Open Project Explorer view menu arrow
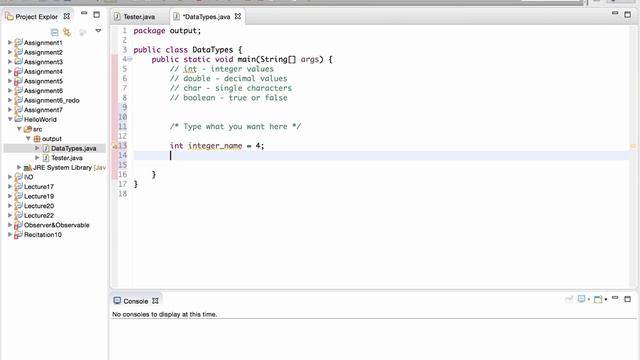The image size is (640, 360). click(98, 31)
